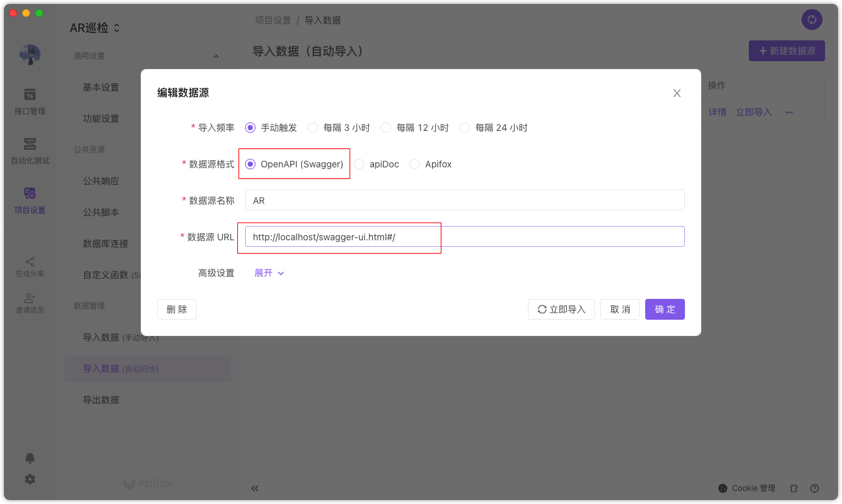Open 导入数据 (自动同步) menu item
Viewport: 842px width, 504px height.
tap(148, 369)
